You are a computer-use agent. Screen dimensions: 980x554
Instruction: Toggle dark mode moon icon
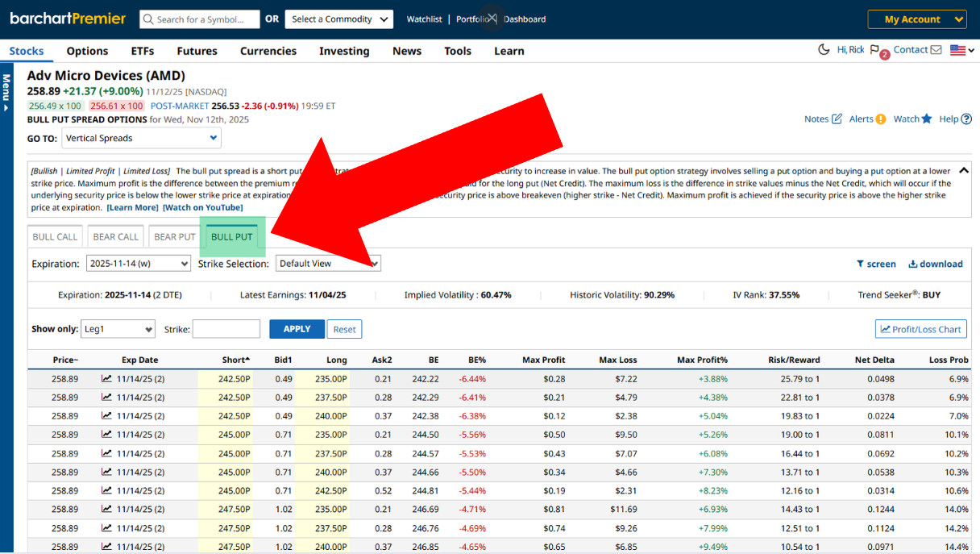click(824, 50)
